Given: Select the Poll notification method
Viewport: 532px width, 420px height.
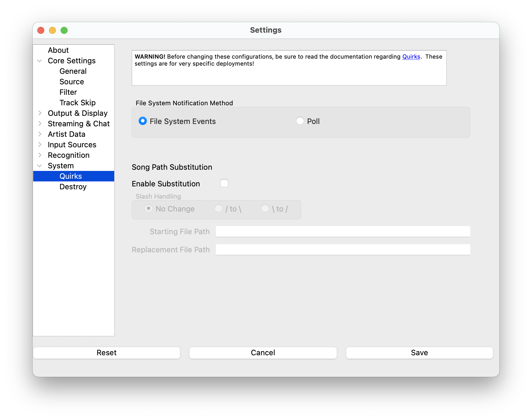Looking at the screenshot, I should (x=300, y=121).
